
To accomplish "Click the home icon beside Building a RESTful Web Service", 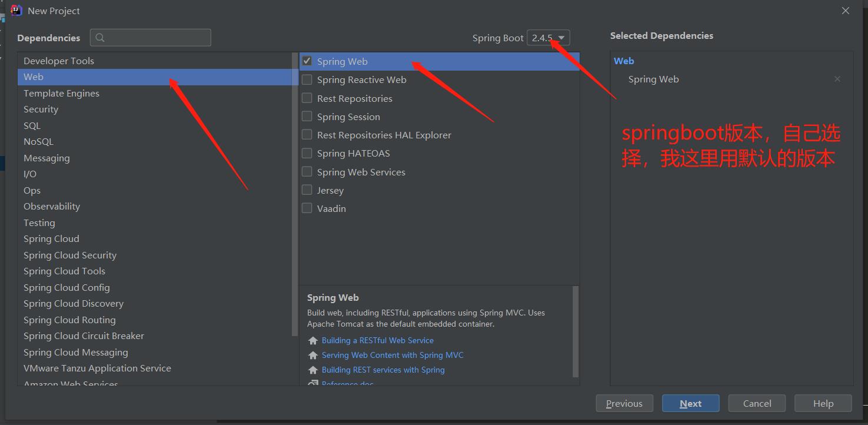I will [313, 341].
